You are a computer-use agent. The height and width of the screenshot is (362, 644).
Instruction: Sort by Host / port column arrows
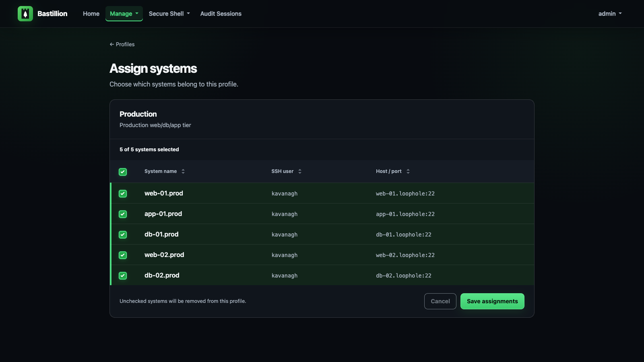click(408, 171)
